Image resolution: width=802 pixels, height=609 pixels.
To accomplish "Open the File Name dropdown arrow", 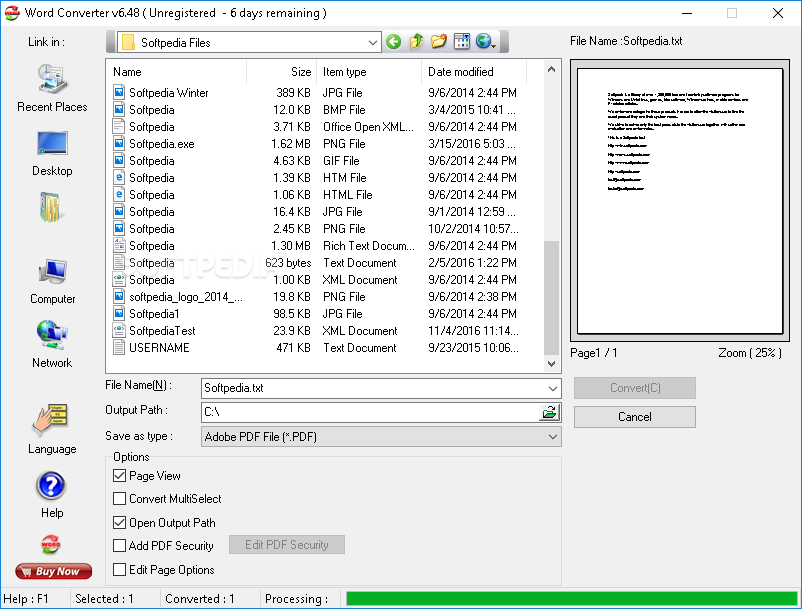I will pyautogui.click(x=553, y=389).
